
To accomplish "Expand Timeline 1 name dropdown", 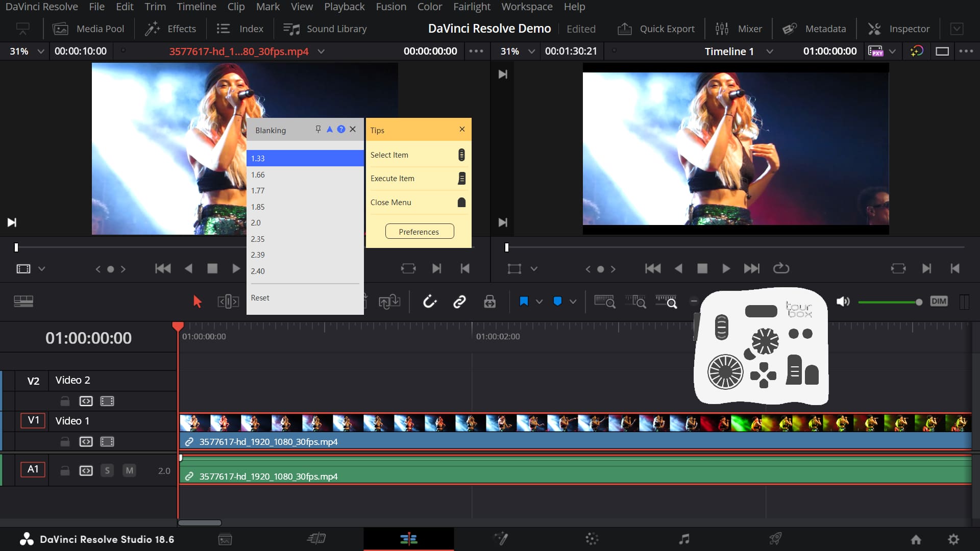I will coord(770,52).
